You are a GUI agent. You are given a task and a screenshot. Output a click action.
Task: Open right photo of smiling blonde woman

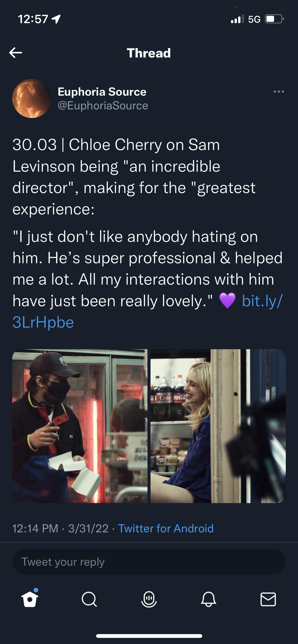point(218,426)
